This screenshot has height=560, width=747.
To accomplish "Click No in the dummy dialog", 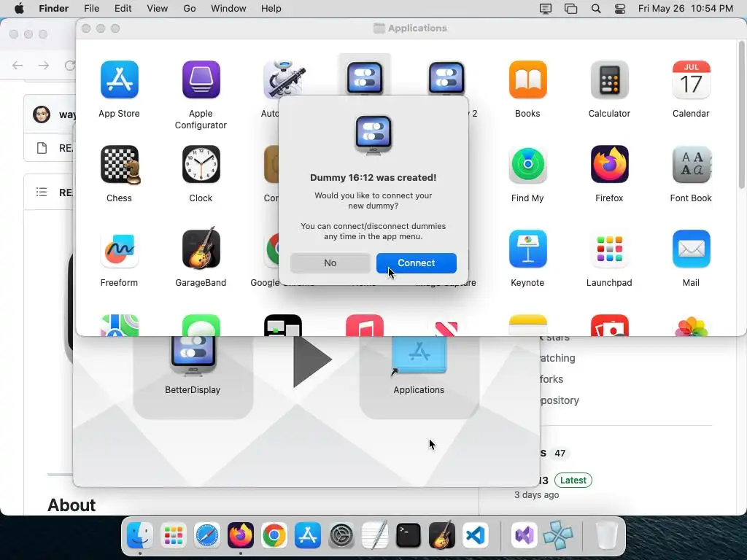I will coord(330,262).
